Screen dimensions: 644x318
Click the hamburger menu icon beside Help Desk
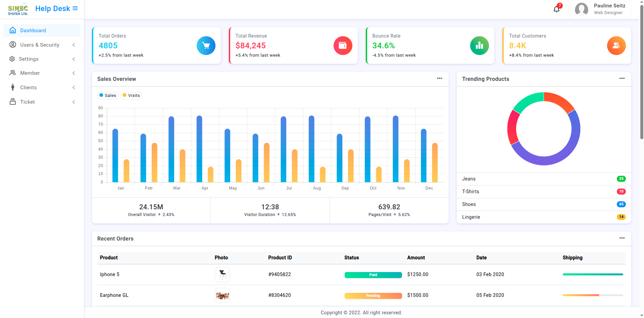coord(75,8)
